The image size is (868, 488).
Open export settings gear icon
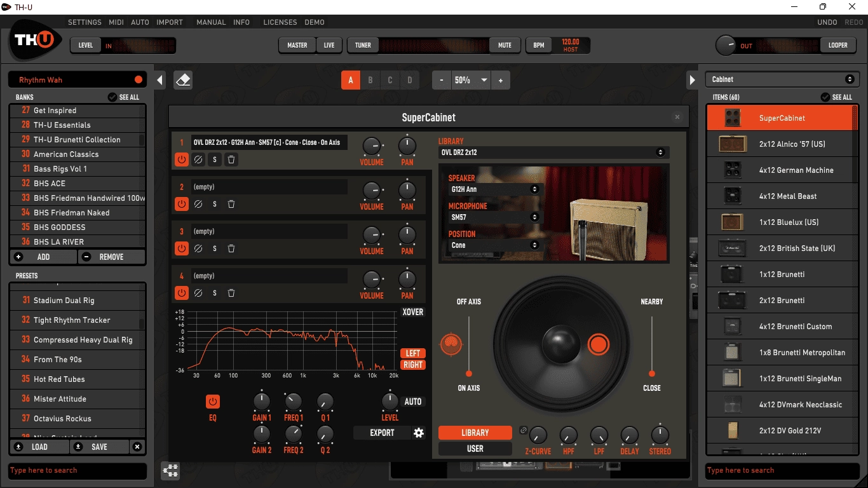419,433
